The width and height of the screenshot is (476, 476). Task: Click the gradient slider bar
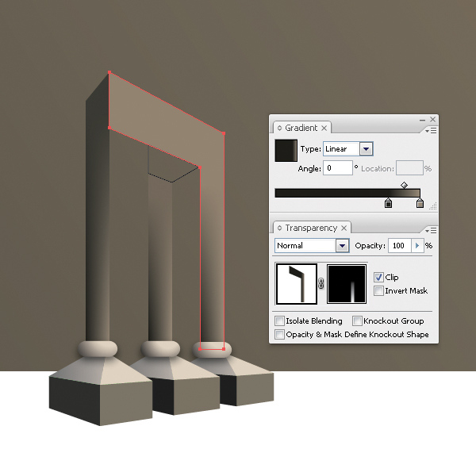347,193
